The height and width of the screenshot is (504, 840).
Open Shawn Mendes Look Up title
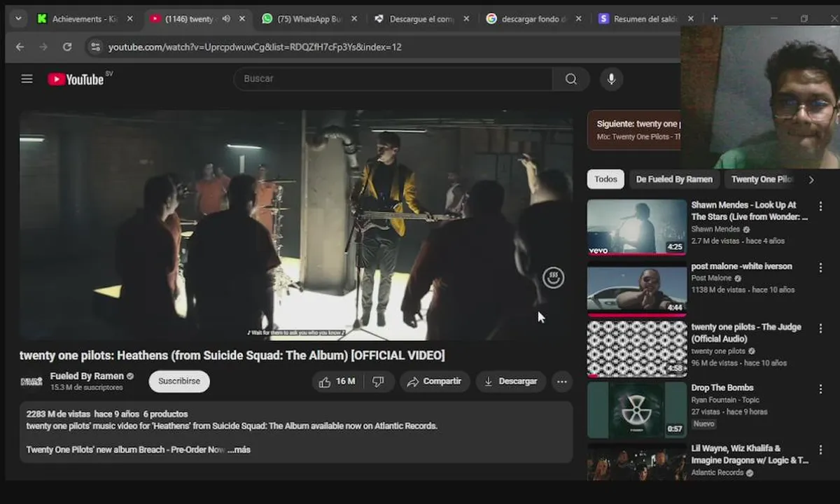[750, 211]
